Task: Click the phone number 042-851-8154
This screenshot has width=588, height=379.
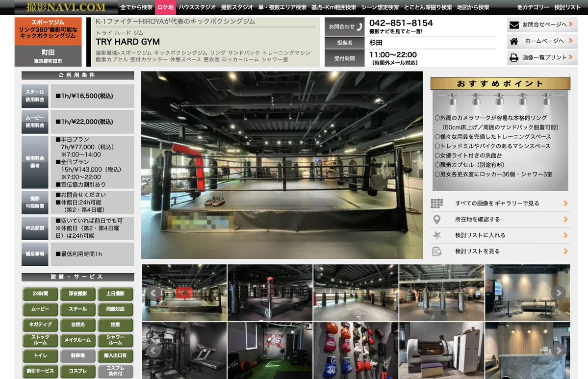Action: [401, 23]
